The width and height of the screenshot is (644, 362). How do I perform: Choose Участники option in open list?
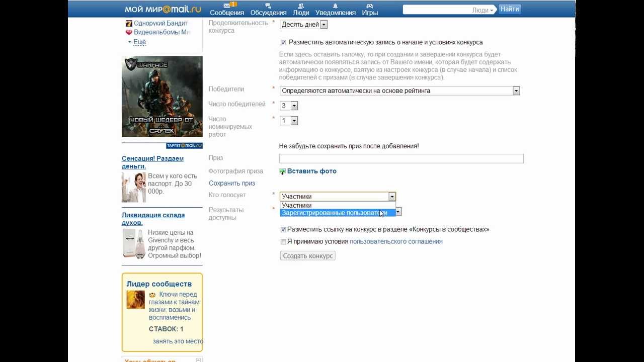[x=338, y=205]
